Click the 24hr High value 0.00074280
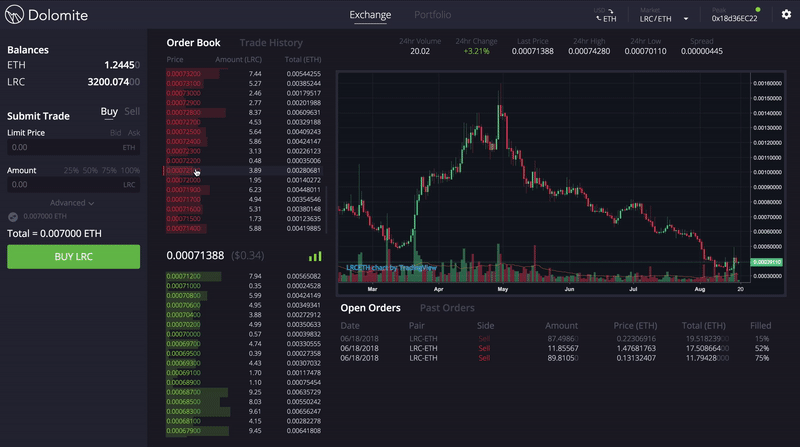This screenshot has width=800, height=448. pyautogui.click(x=589, y=52)
